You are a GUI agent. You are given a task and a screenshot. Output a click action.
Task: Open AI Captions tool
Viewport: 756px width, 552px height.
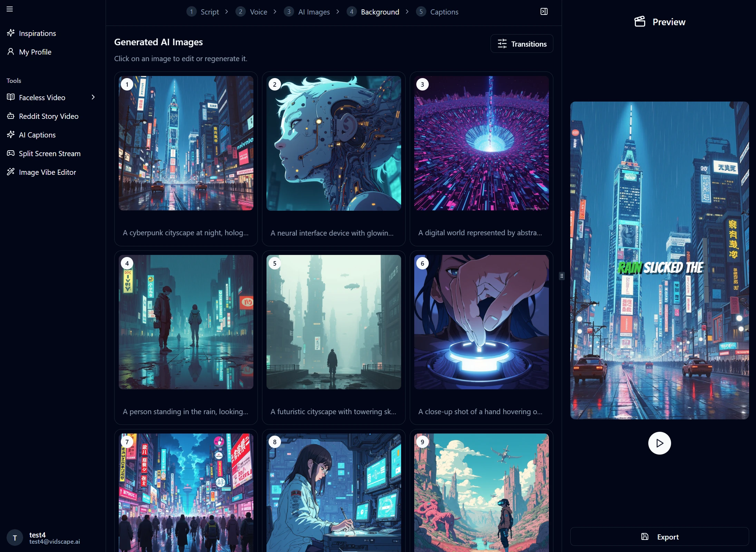point(37,135)
